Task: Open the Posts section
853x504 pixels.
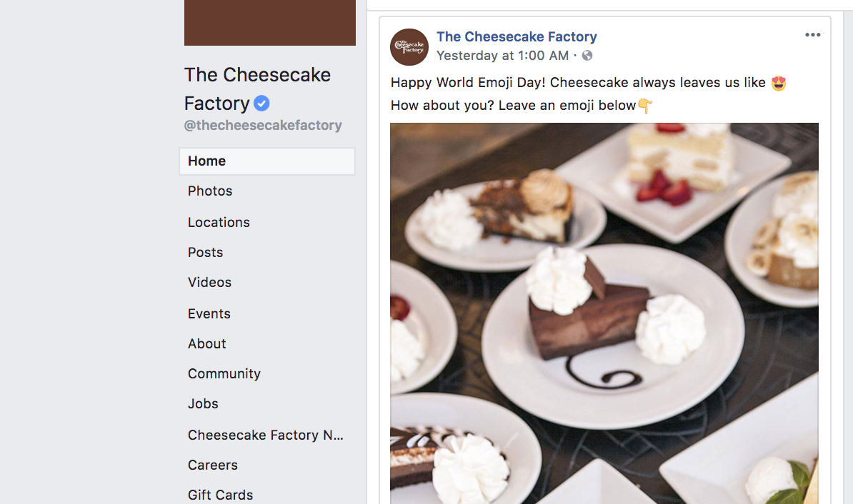Action: 205,252
